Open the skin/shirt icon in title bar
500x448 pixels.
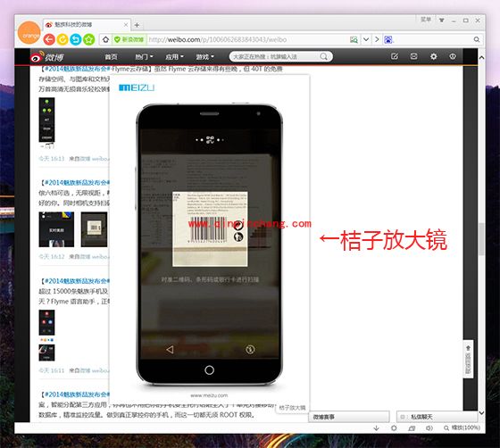[442, 20]
